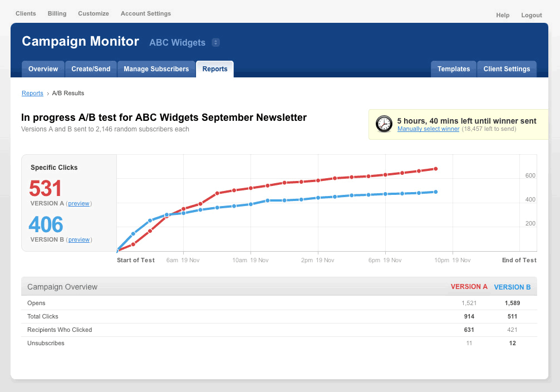Switch to the Overview tab
The width and height of the screenshot is (560, 392).
pyautogui.click(x=43, y=69)
